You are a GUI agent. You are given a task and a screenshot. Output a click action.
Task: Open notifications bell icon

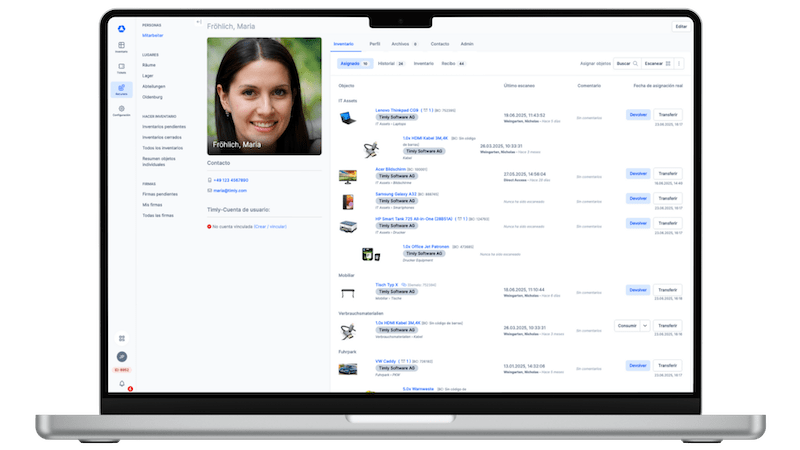(122, 384)
